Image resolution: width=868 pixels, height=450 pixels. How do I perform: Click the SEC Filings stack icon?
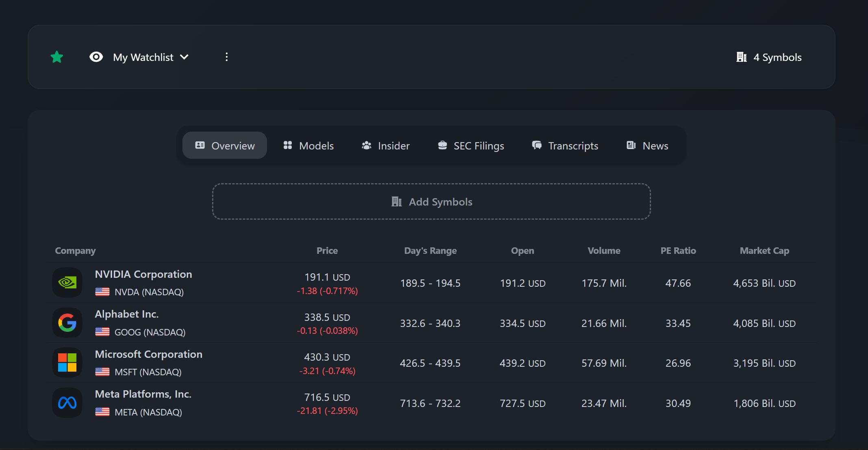pyautogui.click(x=442, y=145)
